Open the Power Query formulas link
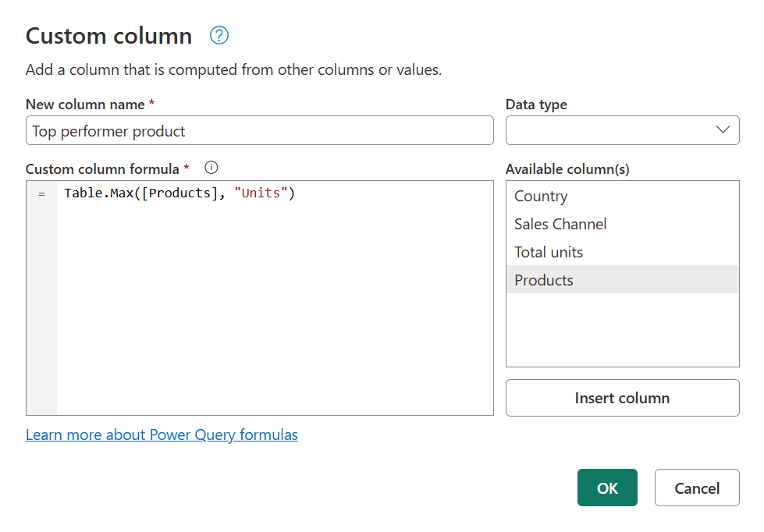Screen dimensions: 764x532 click(x=162, y=434)
